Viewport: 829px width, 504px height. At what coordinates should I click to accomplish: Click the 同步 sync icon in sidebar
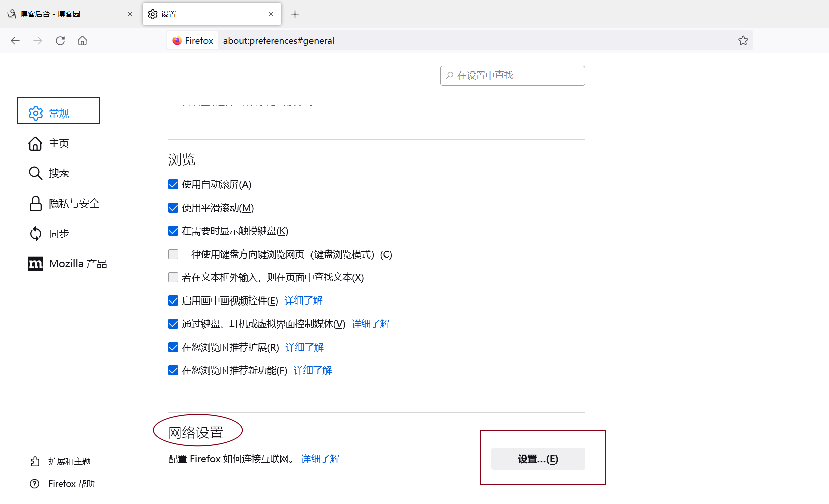pos(35,234)
